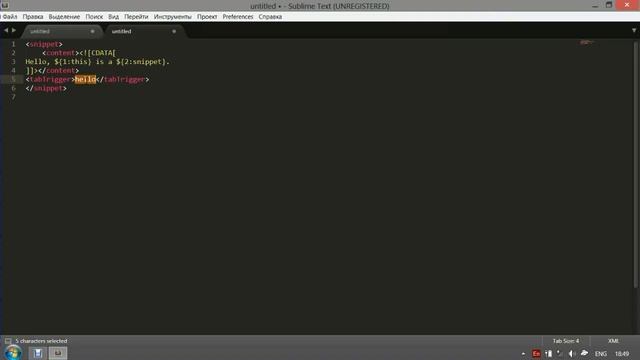Click the opening <snippet> tag
This screenshot has width=640, height=360.
tap(44, 44)
